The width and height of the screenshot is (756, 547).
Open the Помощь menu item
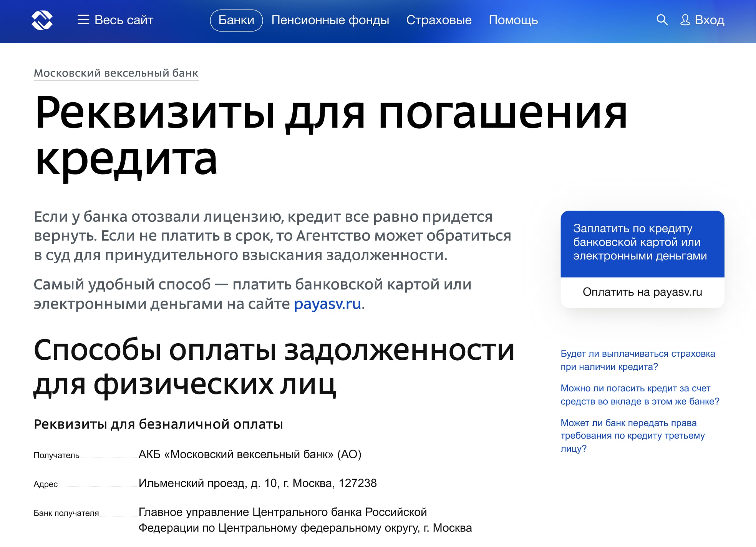pos(513,20)
